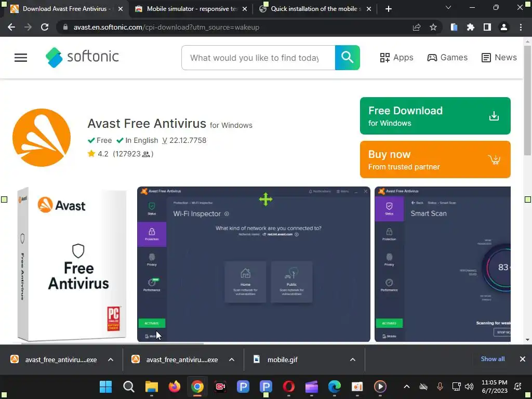Click the address bar URL
Image resolution: width=532 pixels, height=399 pixels.
point(166,27)
